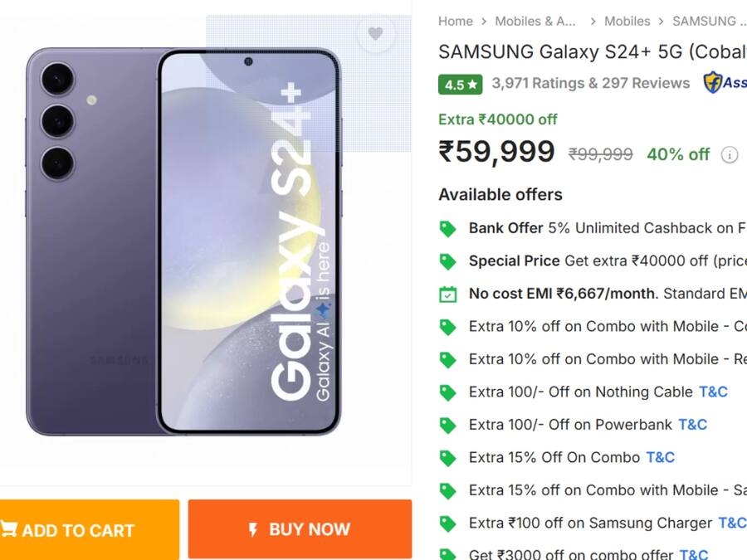Click ADD TO CART button

coord(89,530)
